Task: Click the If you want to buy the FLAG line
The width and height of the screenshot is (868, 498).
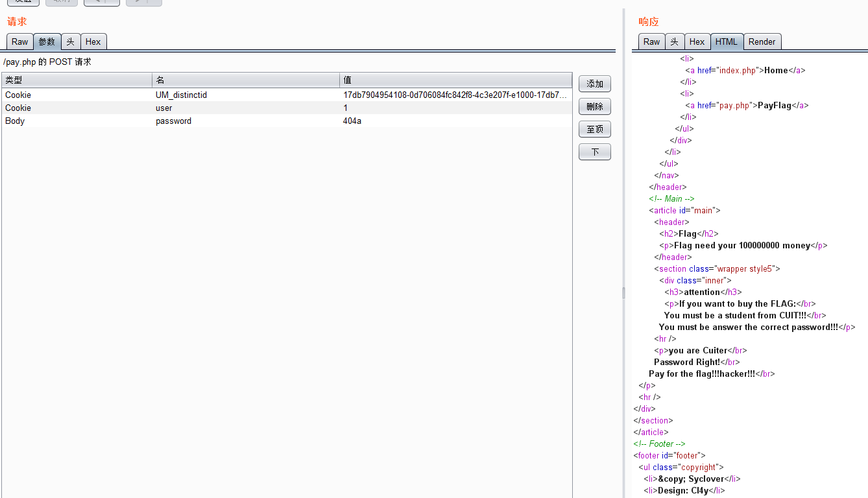Action: click(738, 303)
